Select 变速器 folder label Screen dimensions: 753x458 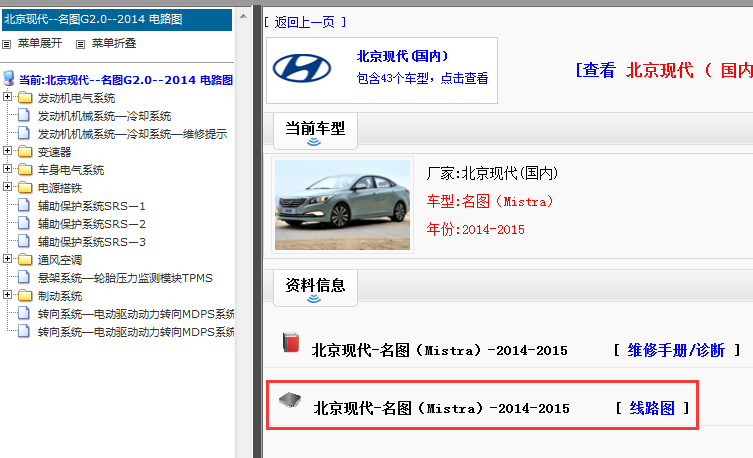point(54,152)
